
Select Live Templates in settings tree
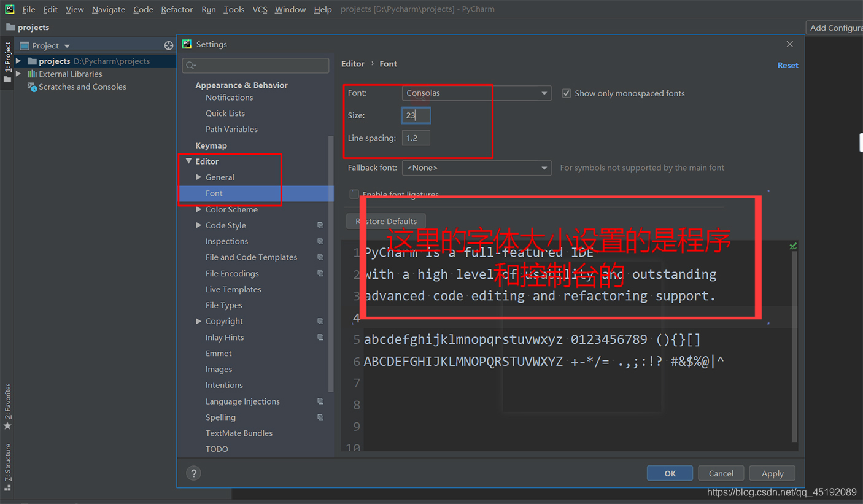(x=233, y=289)
